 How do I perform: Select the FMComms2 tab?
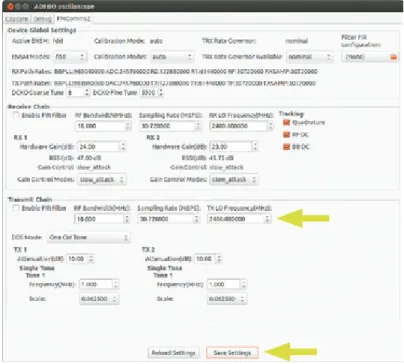[73, 19]
